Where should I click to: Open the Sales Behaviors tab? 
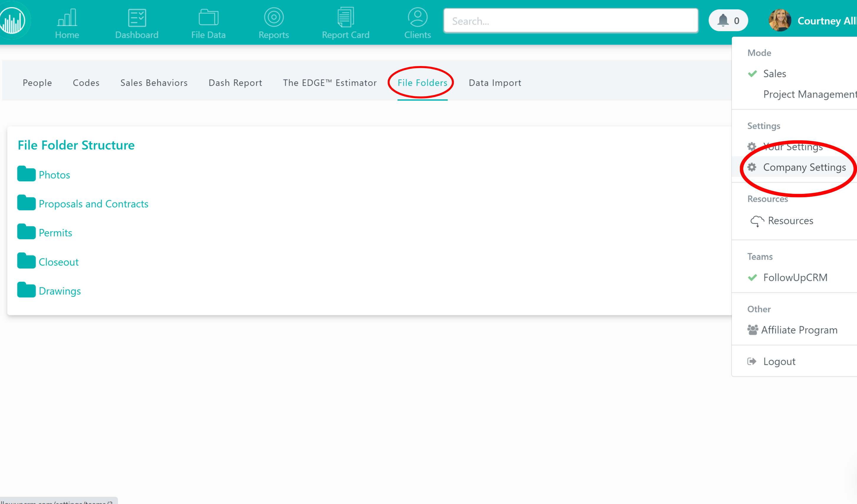click(154, 83)
